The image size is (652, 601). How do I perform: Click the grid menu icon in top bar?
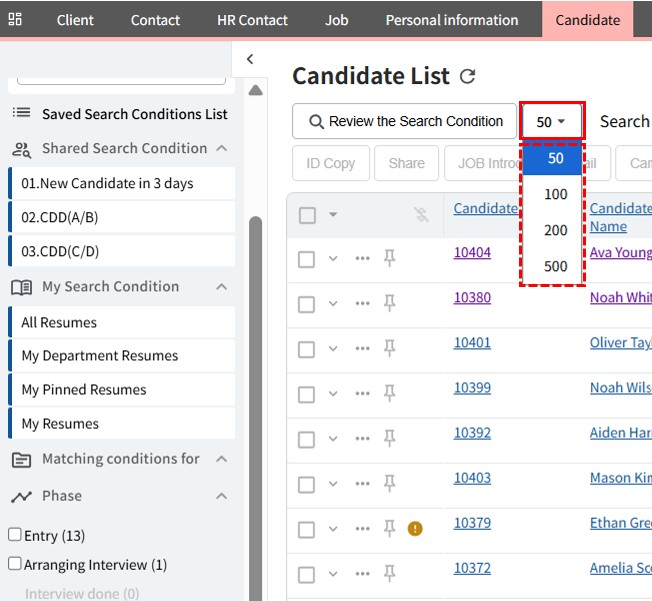[x=15, y=20]
